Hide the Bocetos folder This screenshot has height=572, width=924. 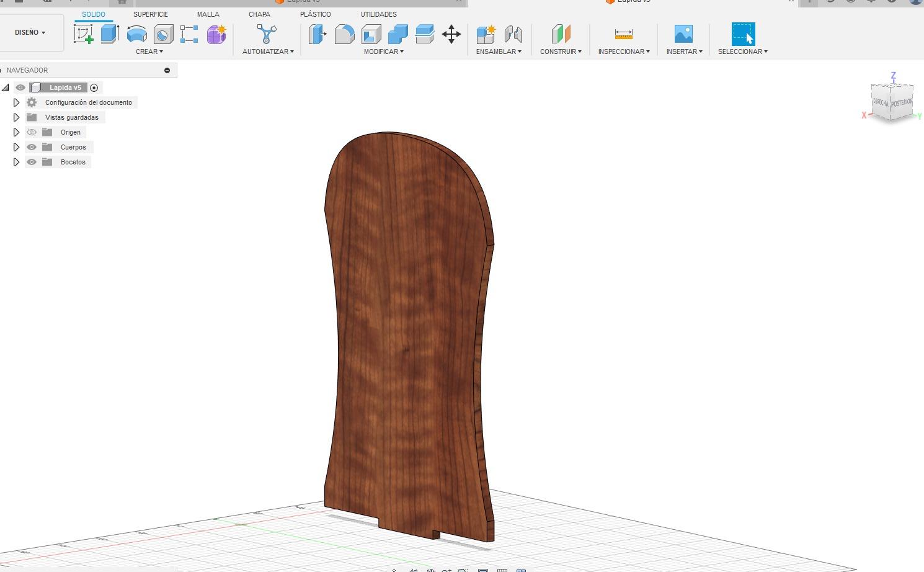(32, 162)
